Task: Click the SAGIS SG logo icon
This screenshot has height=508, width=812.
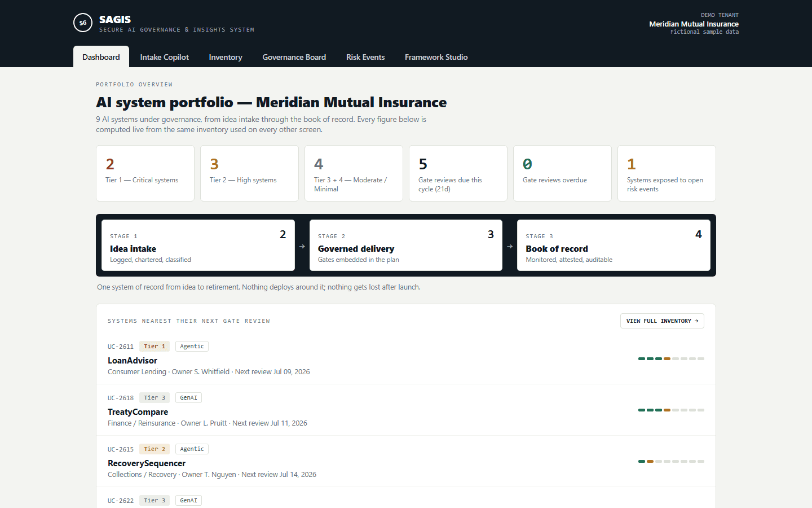Action: click(x=83, y=23)
